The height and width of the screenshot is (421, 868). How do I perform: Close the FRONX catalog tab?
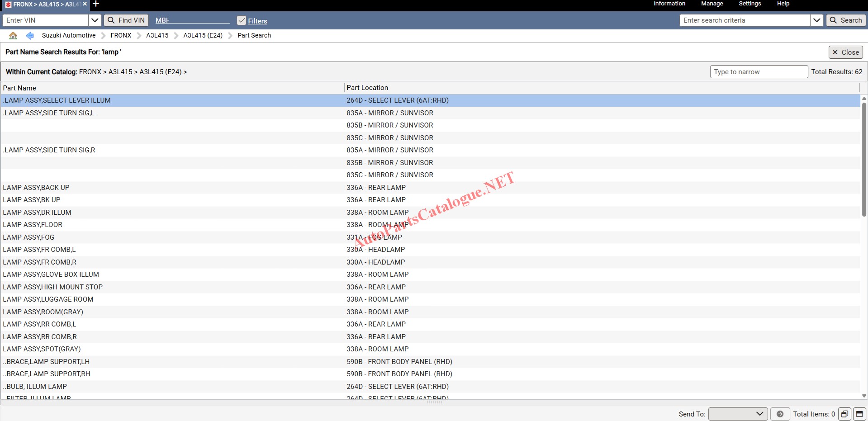click(x=85, y=4)
